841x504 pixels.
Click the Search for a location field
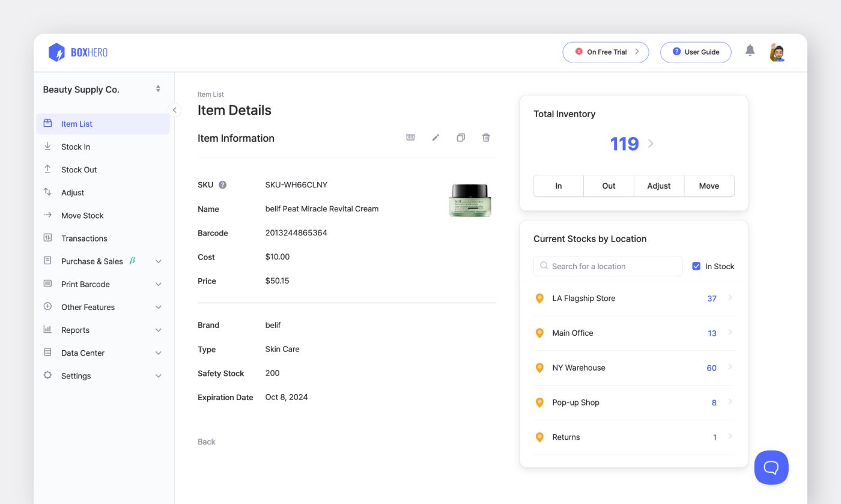tap(608, 266)
